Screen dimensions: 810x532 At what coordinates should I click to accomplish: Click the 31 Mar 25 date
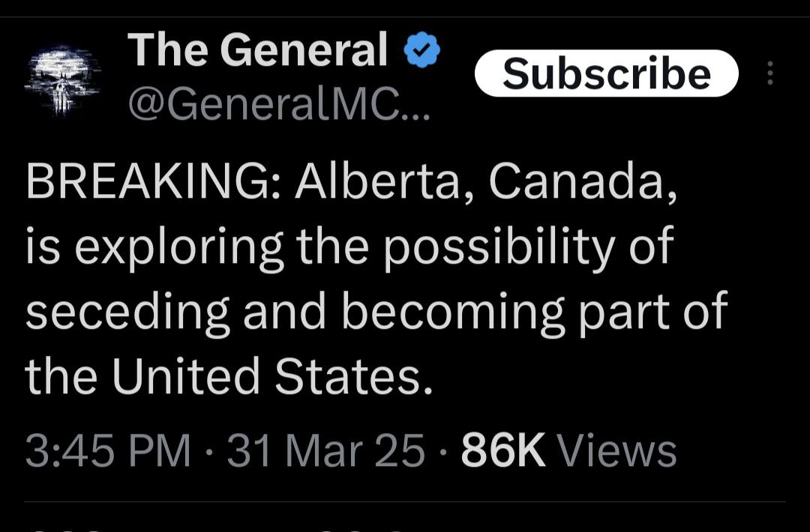coord(326,451)
